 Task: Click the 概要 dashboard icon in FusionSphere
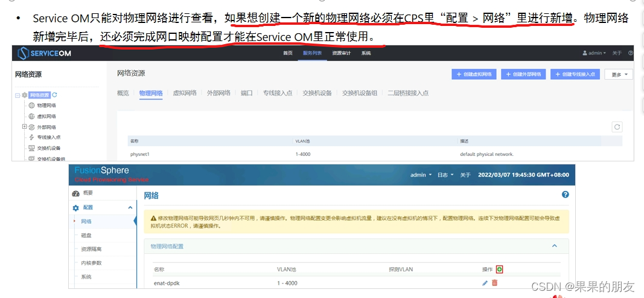75,193
